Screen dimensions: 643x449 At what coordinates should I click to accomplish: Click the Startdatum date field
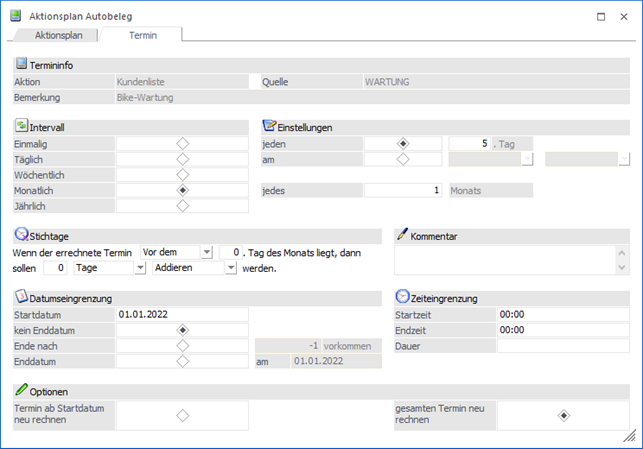tap(181, 314)
